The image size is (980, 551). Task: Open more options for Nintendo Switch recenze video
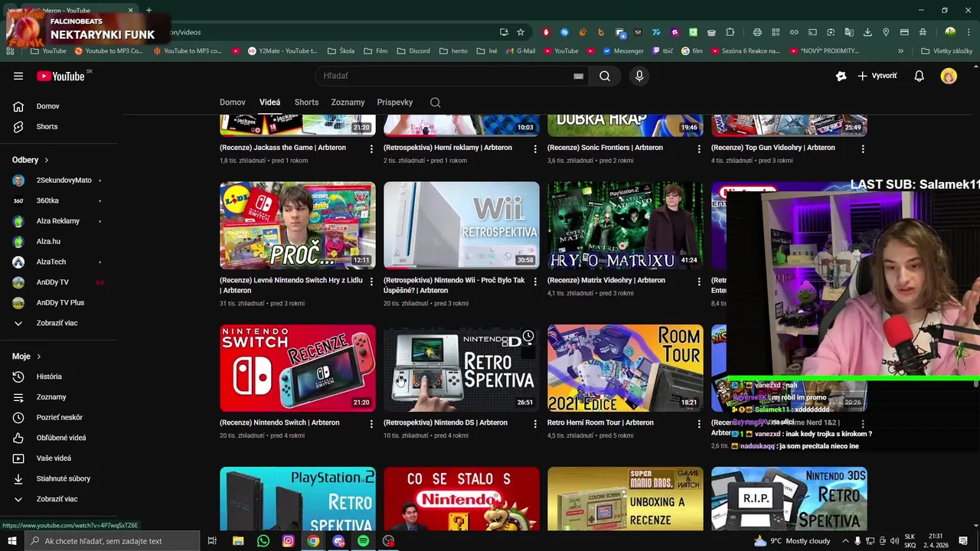371,423
